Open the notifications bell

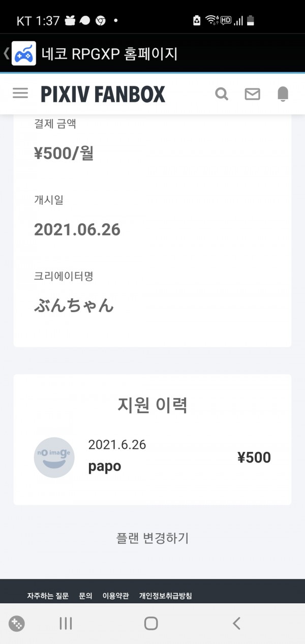[283, 94]
